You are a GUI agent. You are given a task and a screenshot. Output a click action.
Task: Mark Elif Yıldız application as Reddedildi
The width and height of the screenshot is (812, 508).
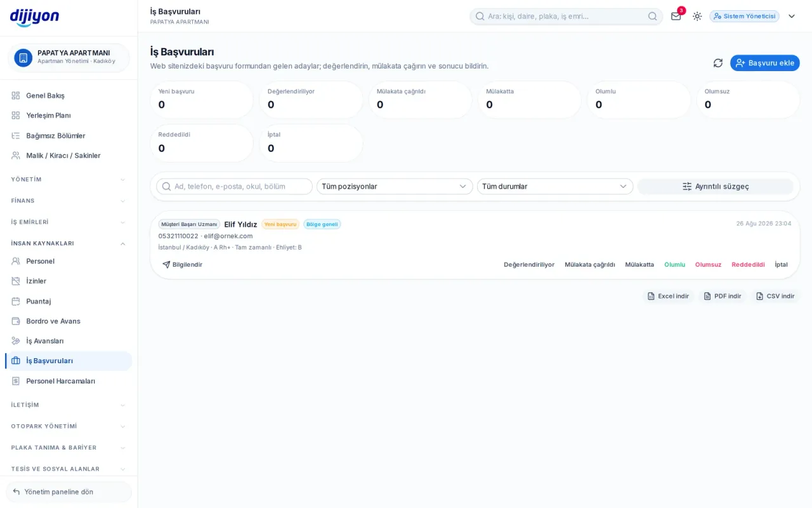click(748, 265)
